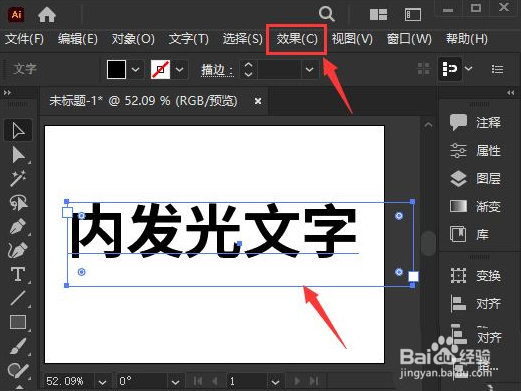Select the Lasso tool
The width and height of the screenshot is (521, 391).
point(18,203)
